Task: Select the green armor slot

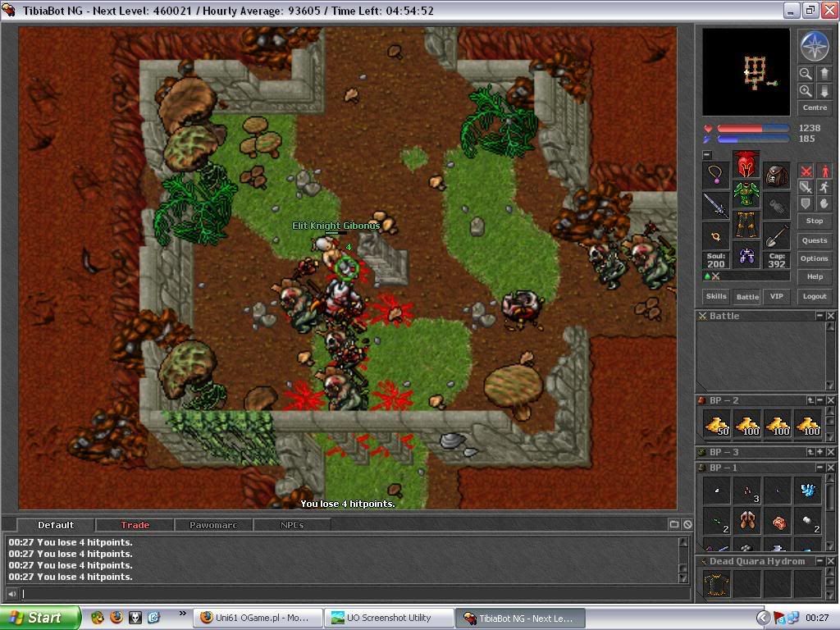Action: (746, 194)
